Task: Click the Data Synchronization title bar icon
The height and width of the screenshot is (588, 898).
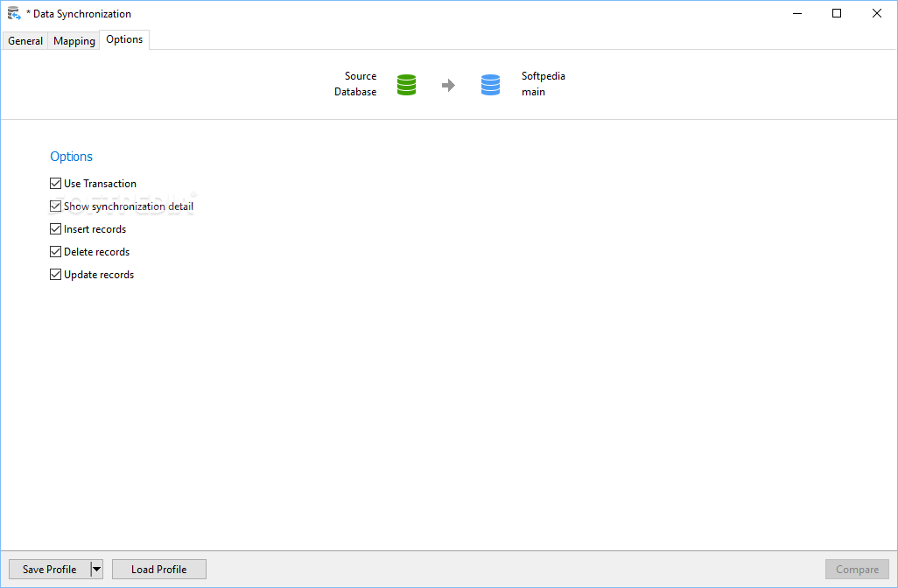Action: [x=14, y=13]
